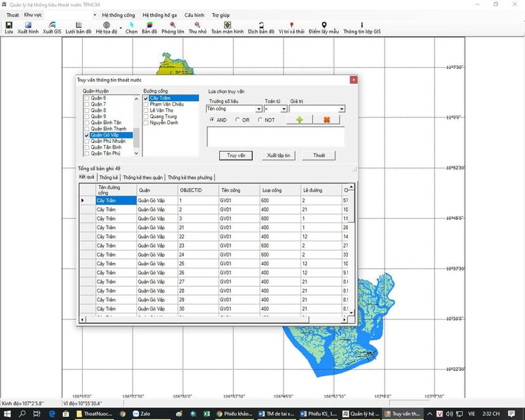The width and height of the screenshot is (525, 420).
Task: Activate the Phóng lớn zoom-in tool
Action: coord(173,25)
